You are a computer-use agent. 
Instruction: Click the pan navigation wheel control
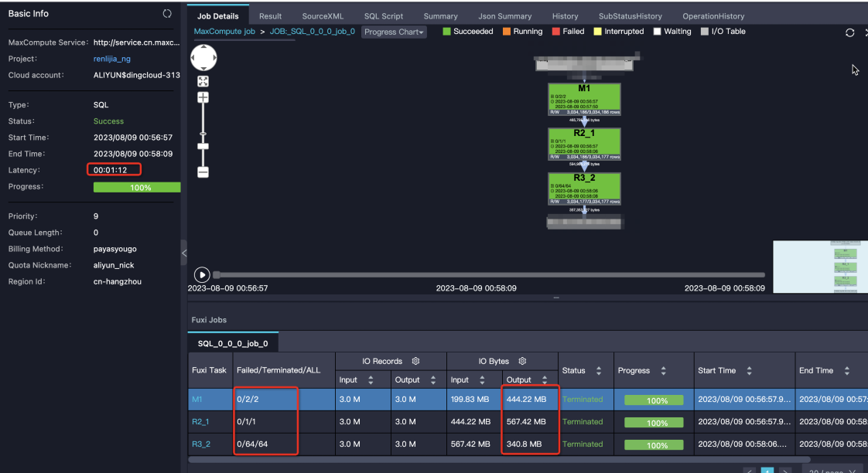point(203,57)
